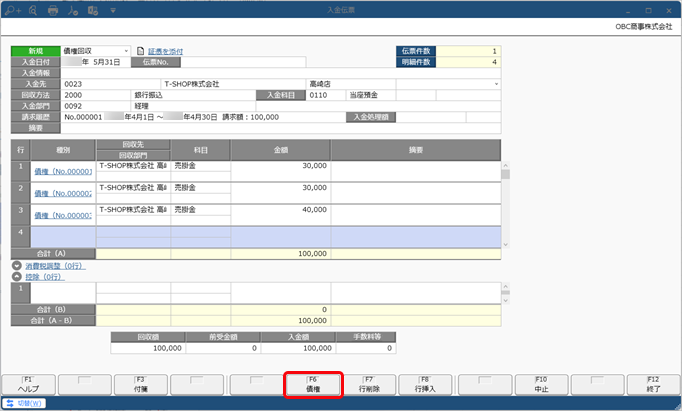Open the 証憑を添付 attachment link
This screenshot has height=411, width=682.
pos(165,51)
